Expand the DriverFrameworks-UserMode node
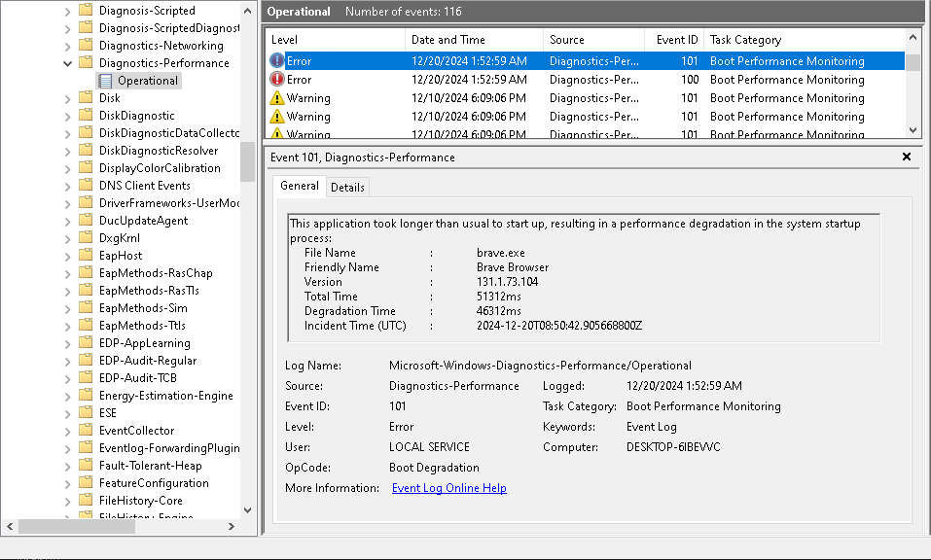The image size is (931, 560). coord(67,203)
